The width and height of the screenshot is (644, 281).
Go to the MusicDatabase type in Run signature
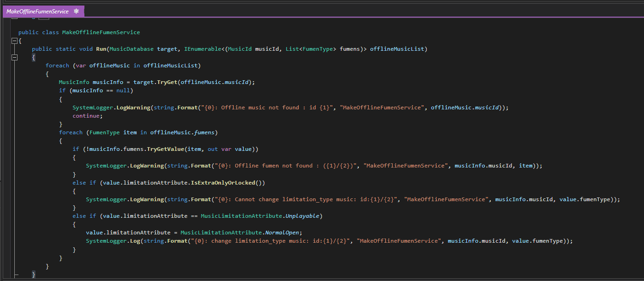click(131, 49)
